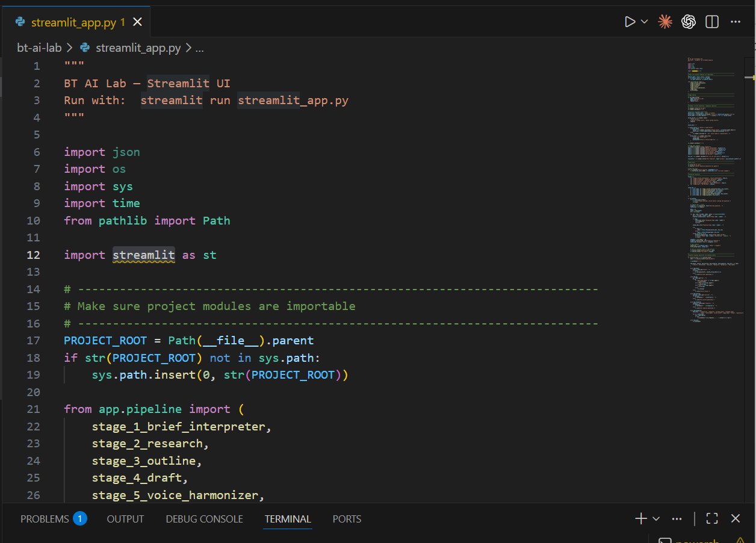The height and width of the screenshot is (543, 756).
Task: Toggle the Problems badge indicator
Action: coord(81,518)
